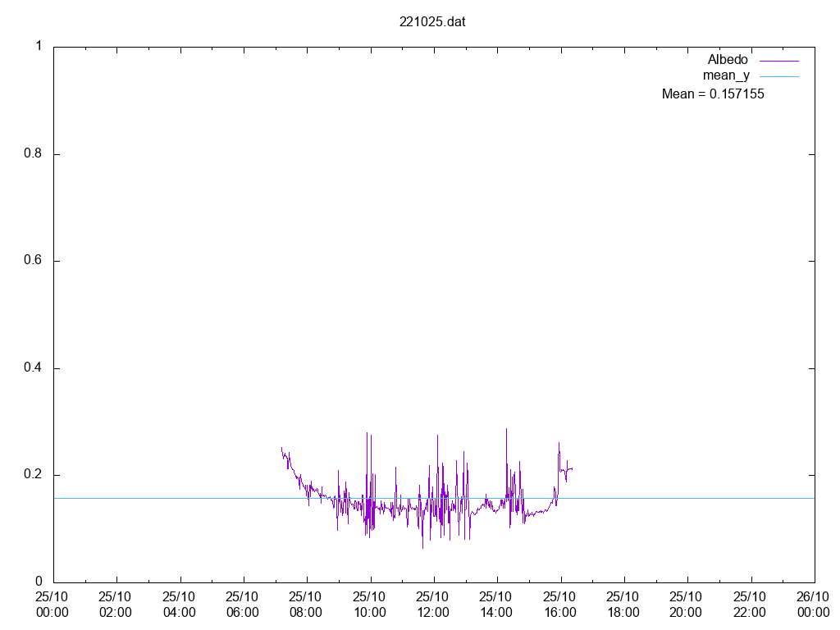Click the start of the albedo curve
840x630 pixels.
(282, 448)
